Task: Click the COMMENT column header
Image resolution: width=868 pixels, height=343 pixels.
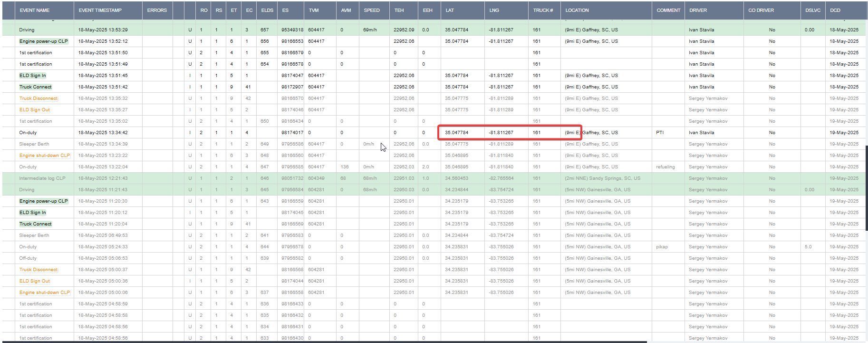Action: (x=668, y=10)
